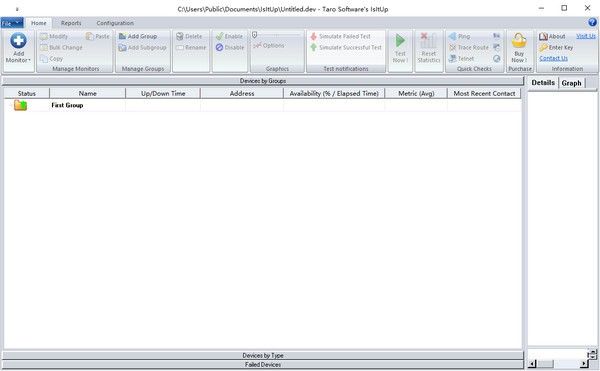Image resolution: width=600 pixels, height=371 pixels.
Task: Follow the Contact Us link
Action: [x=553, y=58]
